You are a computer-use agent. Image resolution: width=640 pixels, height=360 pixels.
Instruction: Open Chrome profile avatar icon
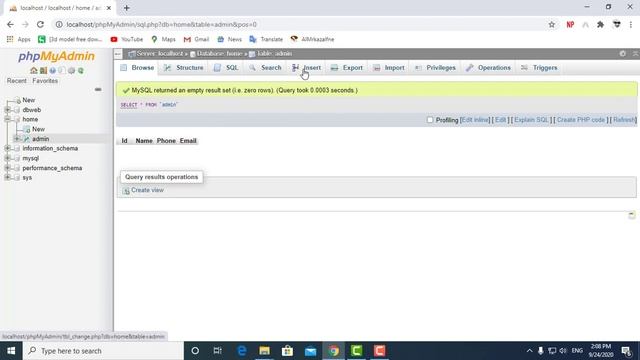tap(617, 24)
